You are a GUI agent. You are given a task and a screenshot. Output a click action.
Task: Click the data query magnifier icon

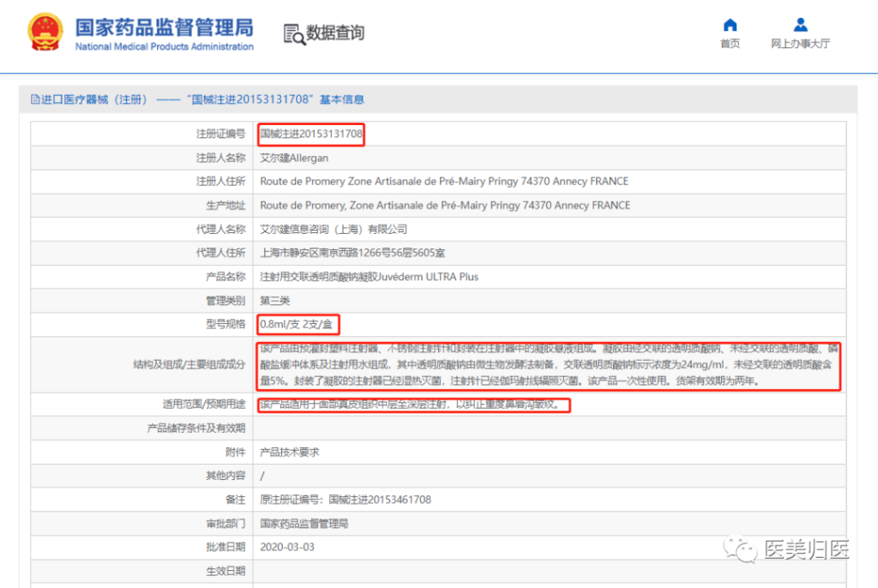pyautogui.click(x=294, y=34)
